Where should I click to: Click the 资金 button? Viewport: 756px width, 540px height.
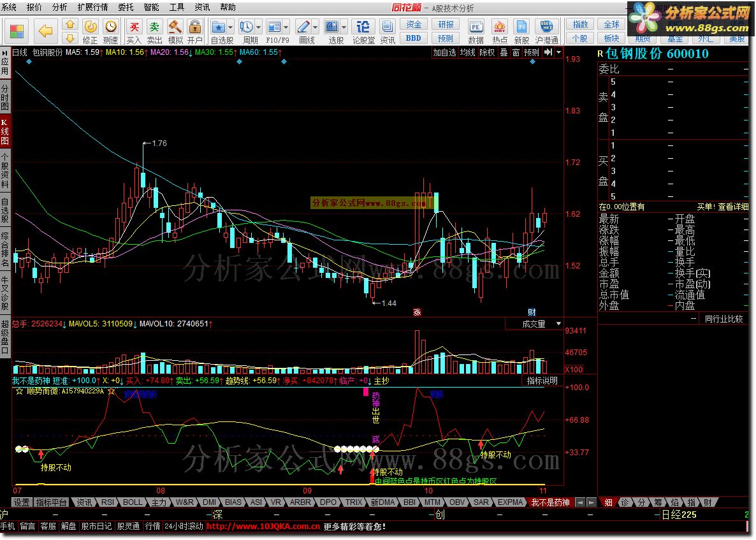pyautogui.click(x=413, y=24)
